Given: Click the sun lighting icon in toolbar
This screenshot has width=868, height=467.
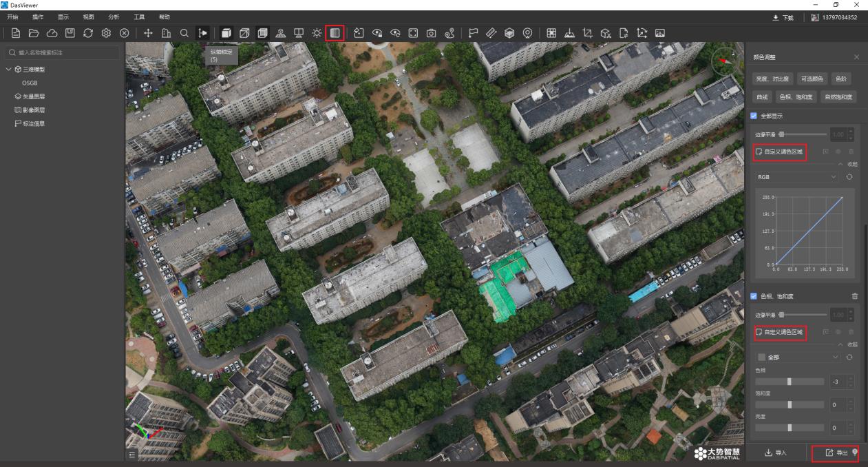Looking at the screenshot, I should coord(317,32).
